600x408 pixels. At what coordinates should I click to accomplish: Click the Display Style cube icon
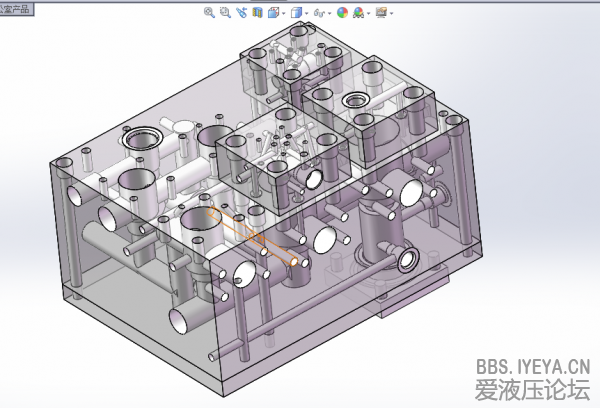[295, 13]
